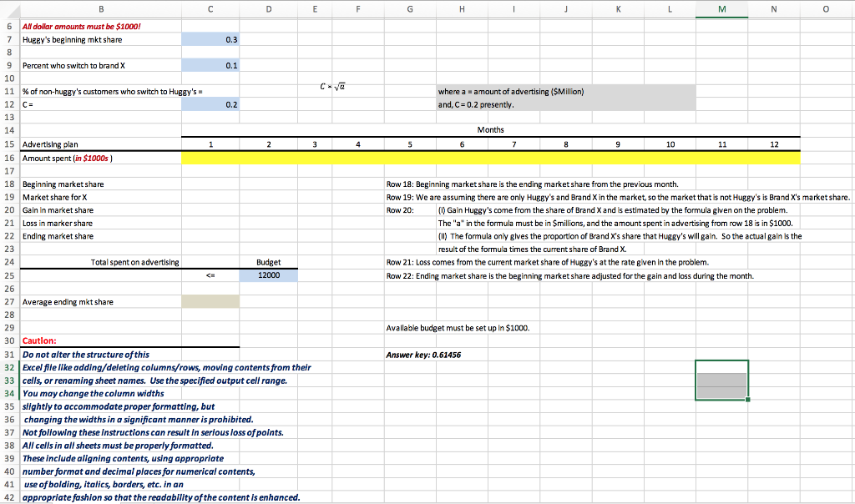The height and width of the screenshot is (504, 855).
Task: Select column O header
Action: [826, 9]
